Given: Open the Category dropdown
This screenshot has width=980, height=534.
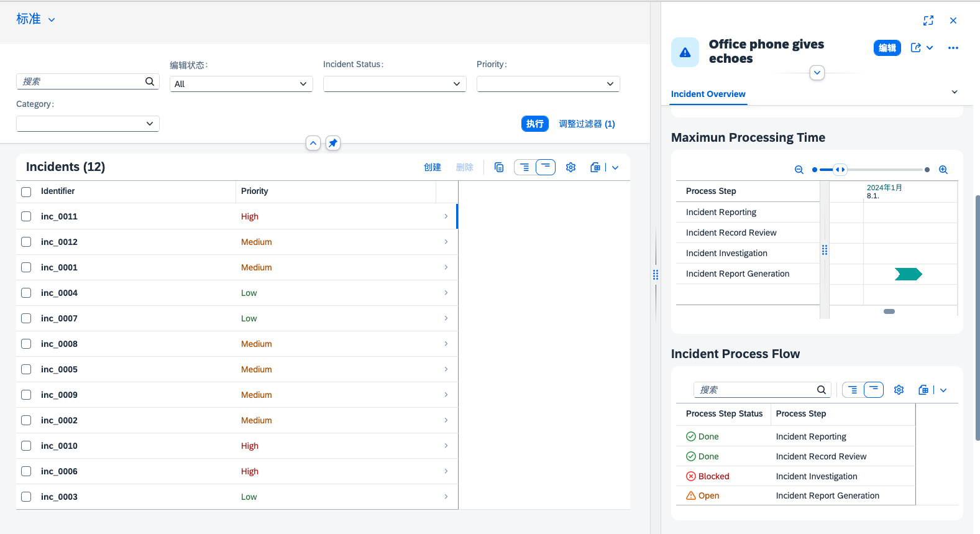Looking at the screenshot, I should (88, 124).
